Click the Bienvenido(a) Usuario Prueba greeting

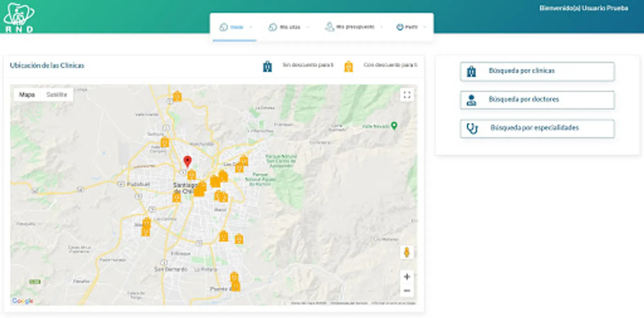point(584,8)
